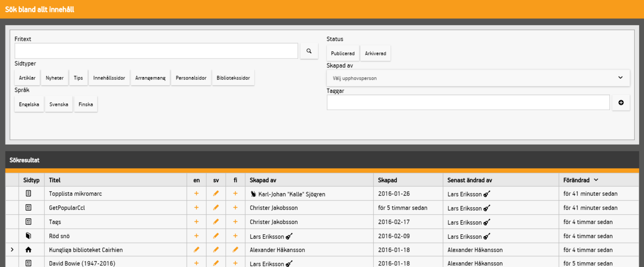Click the Sökresultat panel header
644x267 pixels.
322,160
